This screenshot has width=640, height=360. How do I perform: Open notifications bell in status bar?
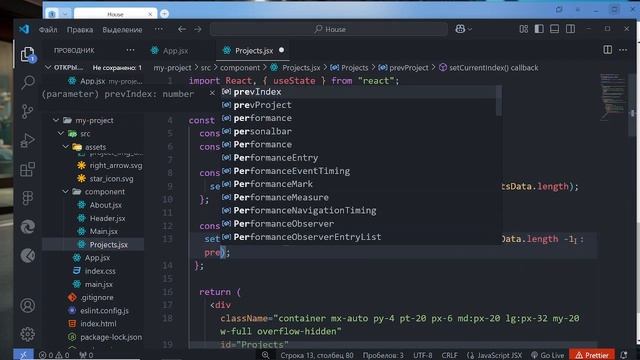click(624, 355)
